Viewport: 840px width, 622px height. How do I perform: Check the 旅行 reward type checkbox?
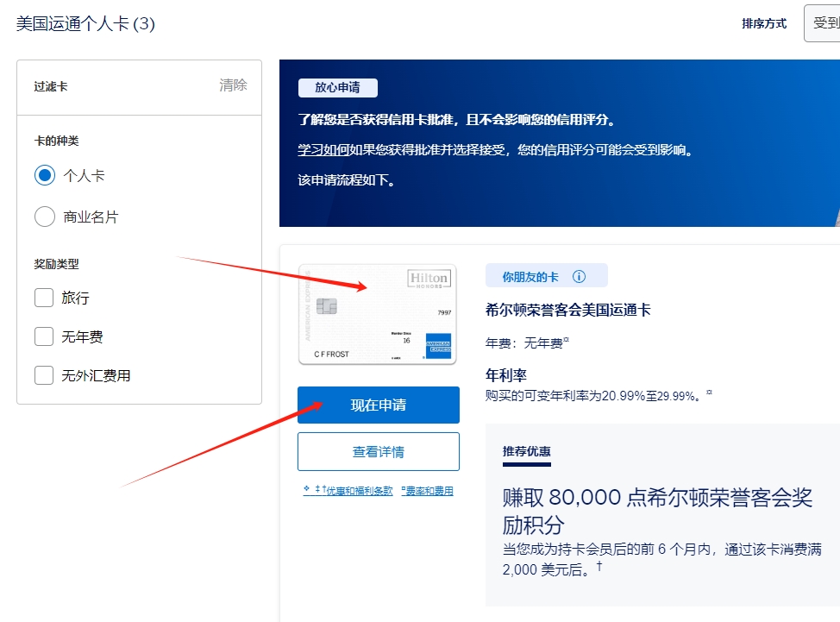point(44,298)
